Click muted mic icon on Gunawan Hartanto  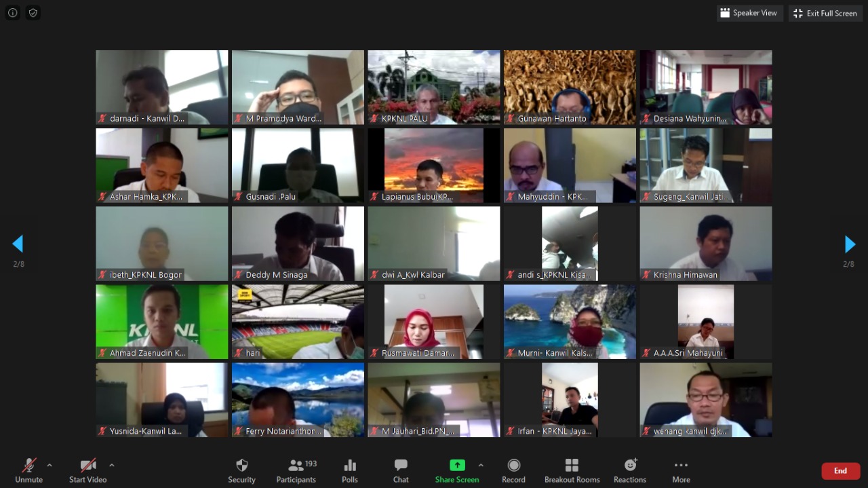511,119
